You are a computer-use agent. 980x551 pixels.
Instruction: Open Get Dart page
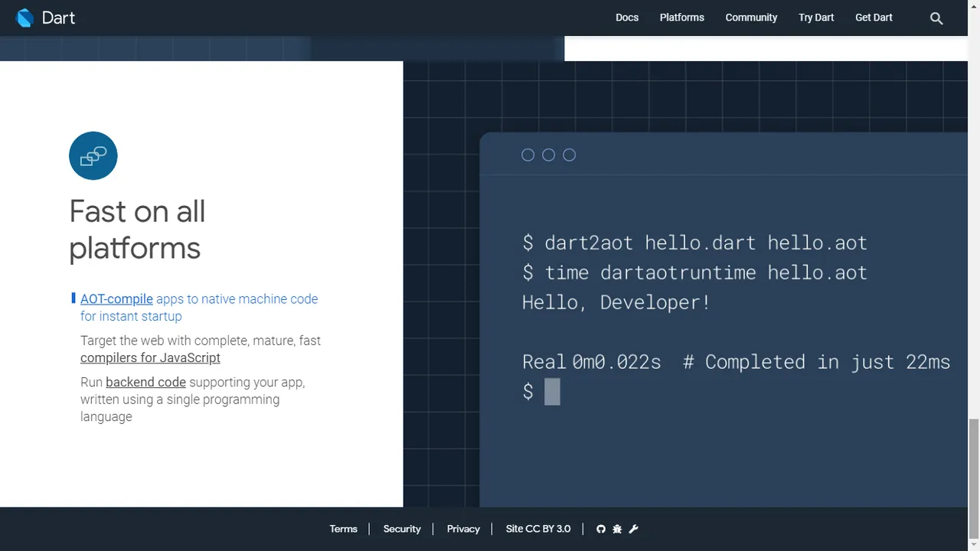(x=874, y=18)
